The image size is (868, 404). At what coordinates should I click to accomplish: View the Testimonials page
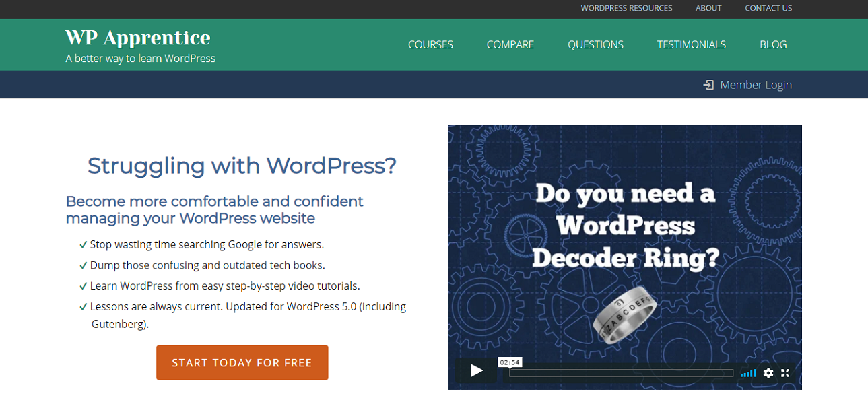[x=692, y=44]
